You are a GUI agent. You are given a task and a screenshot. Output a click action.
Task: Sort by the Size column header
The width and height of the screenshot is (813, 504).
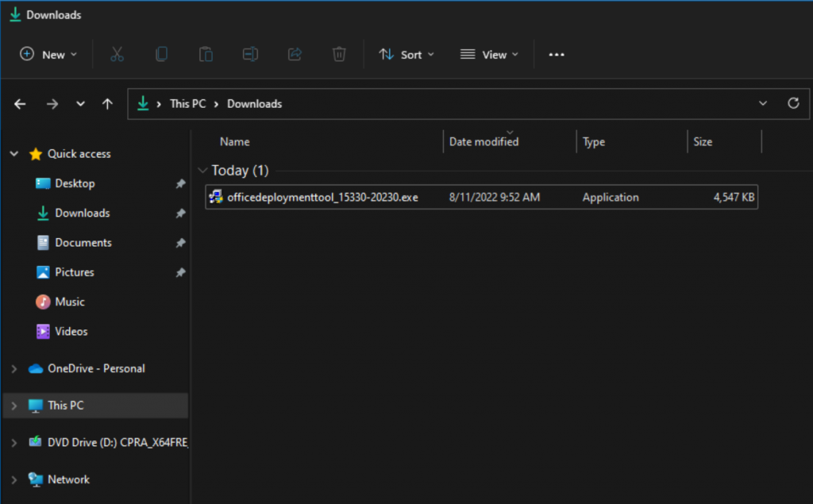[703, 142]
